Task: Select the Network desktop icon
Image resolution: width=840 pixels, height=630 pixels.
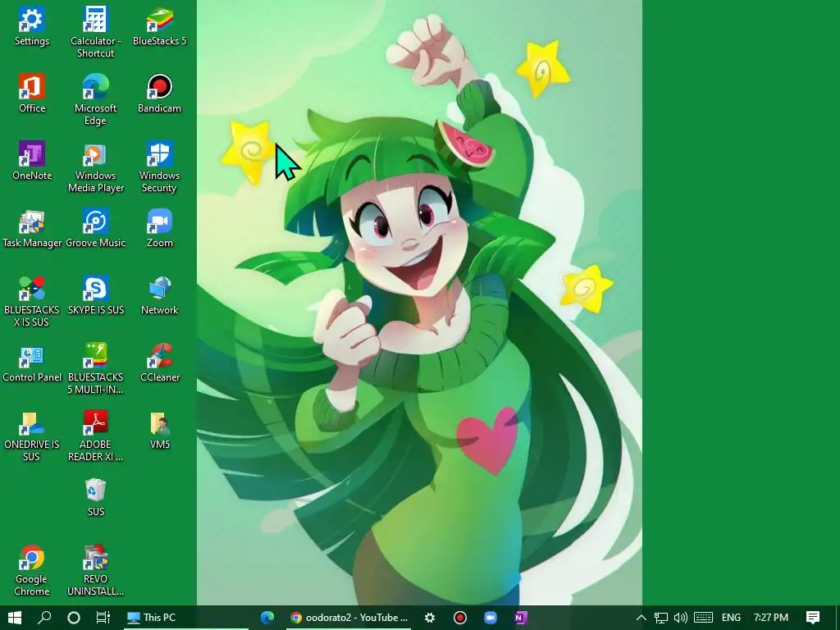Action: [x=159, y=295]
